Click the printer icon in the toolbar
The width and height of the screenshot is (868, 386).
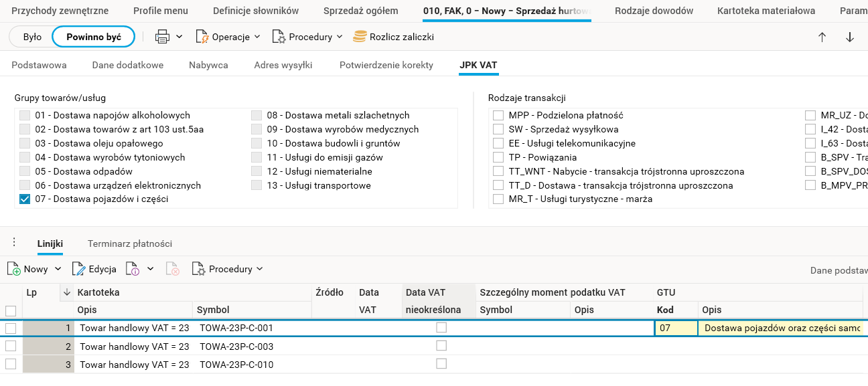162,37
